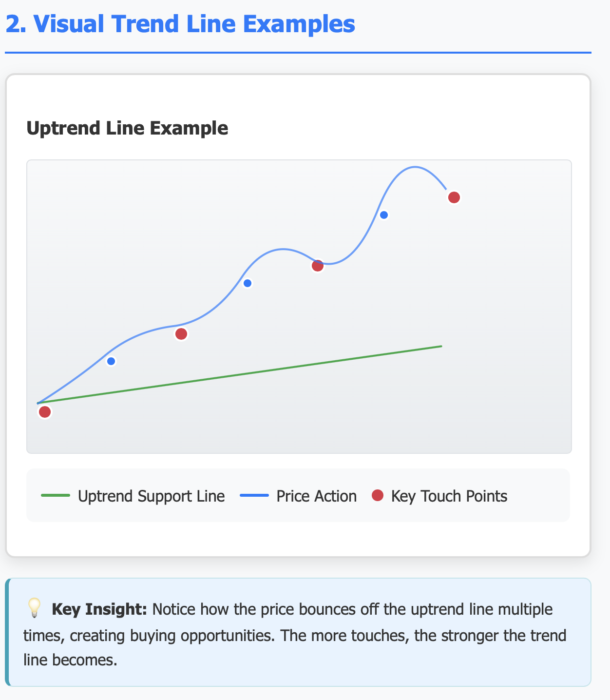610x700 pixels.
Task: Toggle the Price Action legend label
Action: [317, 496]
